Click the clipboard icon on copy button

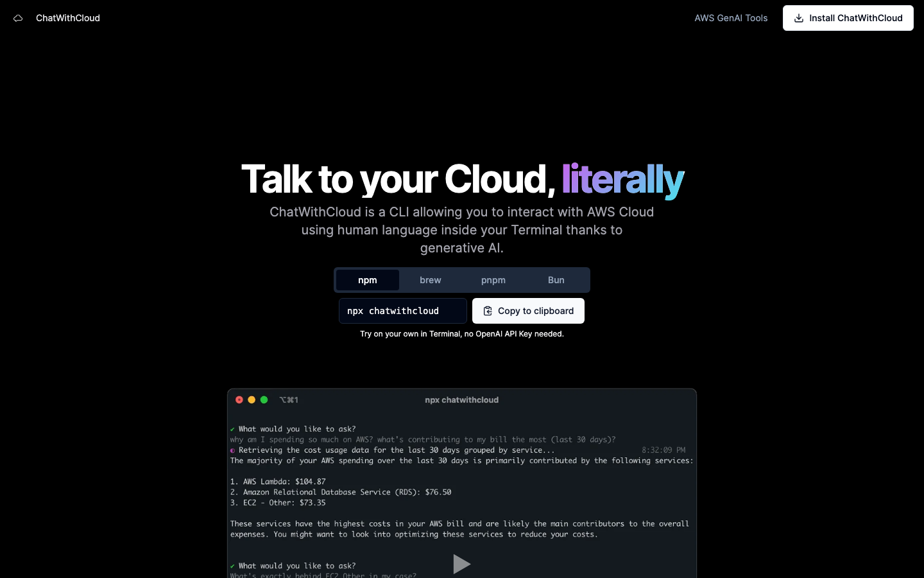coord(488,311)
